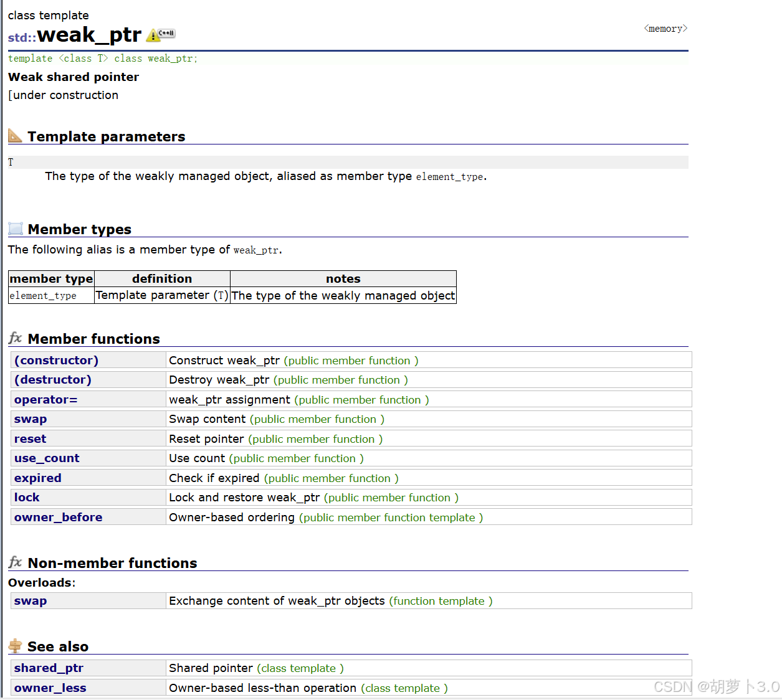Open the owner_less See also link
The image size is (782, 700).
coord(50,688)
